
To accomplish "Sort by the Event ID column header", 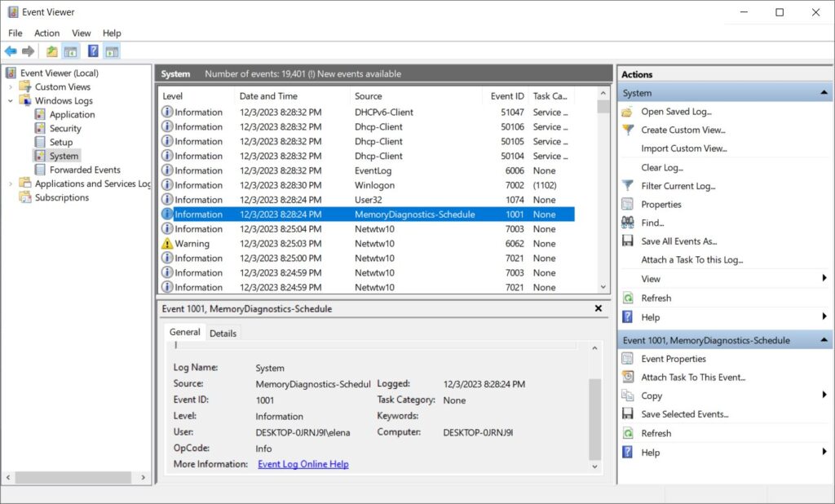I will coord(506,96).
